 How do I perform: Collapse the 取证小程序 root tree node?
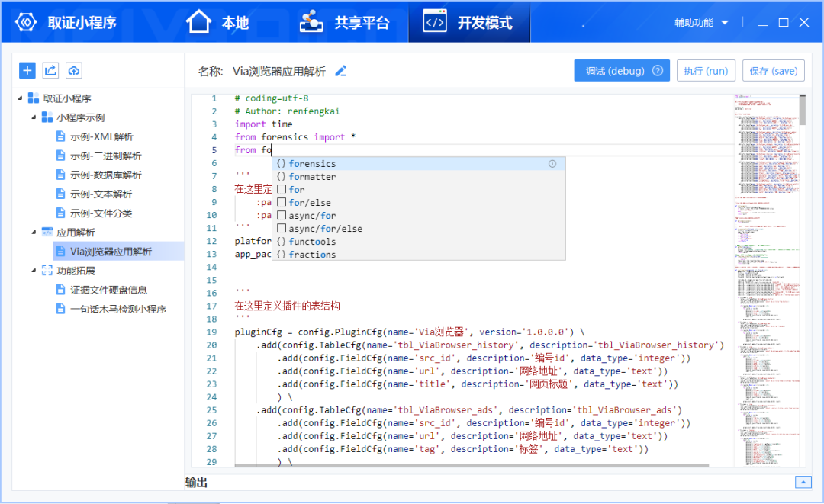tap(20, 98)
